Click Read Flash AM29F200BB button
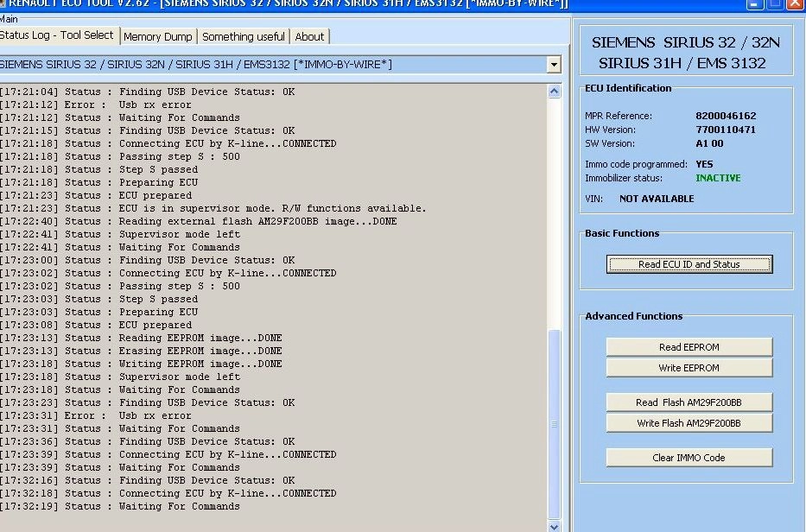The width and height of the screenshot is (806, 532). (689, 402)
